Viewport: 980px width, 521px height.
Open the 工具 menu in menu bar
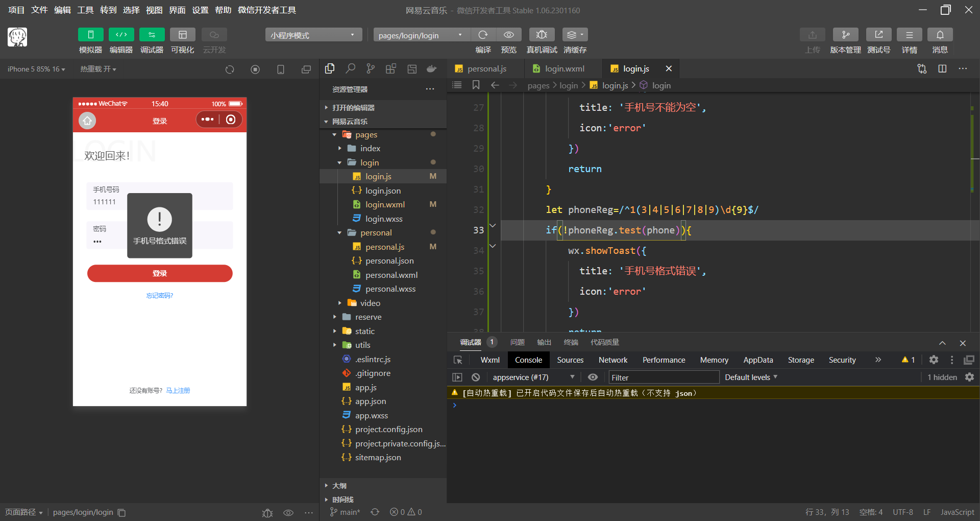point(85,10)
